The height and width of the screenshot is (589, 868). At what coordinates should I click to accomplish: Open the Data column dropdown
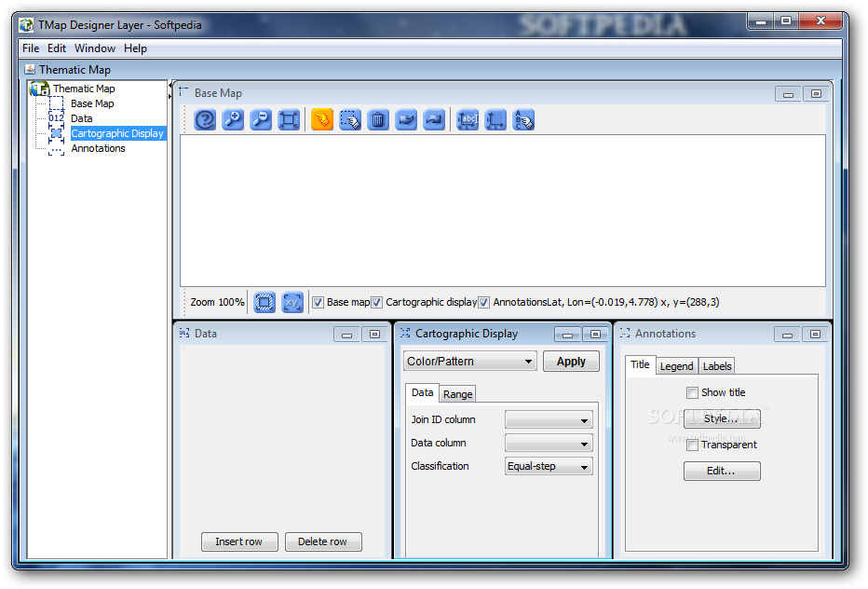549,444
